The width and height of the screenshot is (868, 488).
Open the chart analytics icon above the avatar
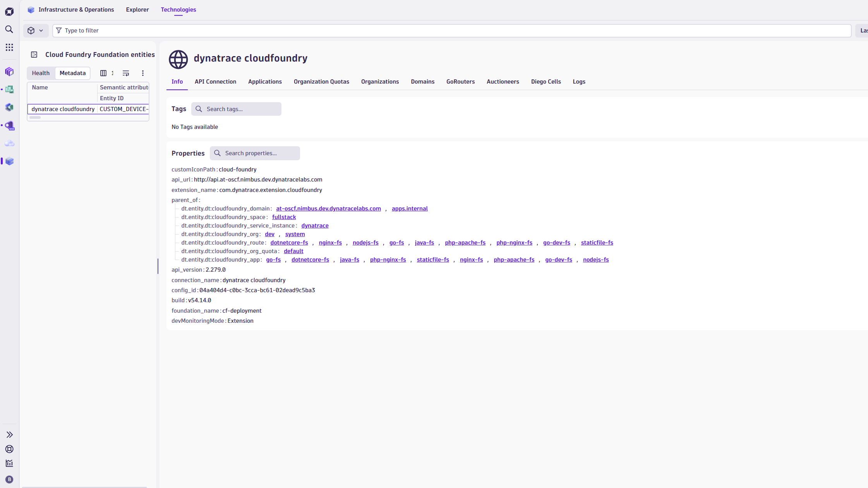pos(9,463)
